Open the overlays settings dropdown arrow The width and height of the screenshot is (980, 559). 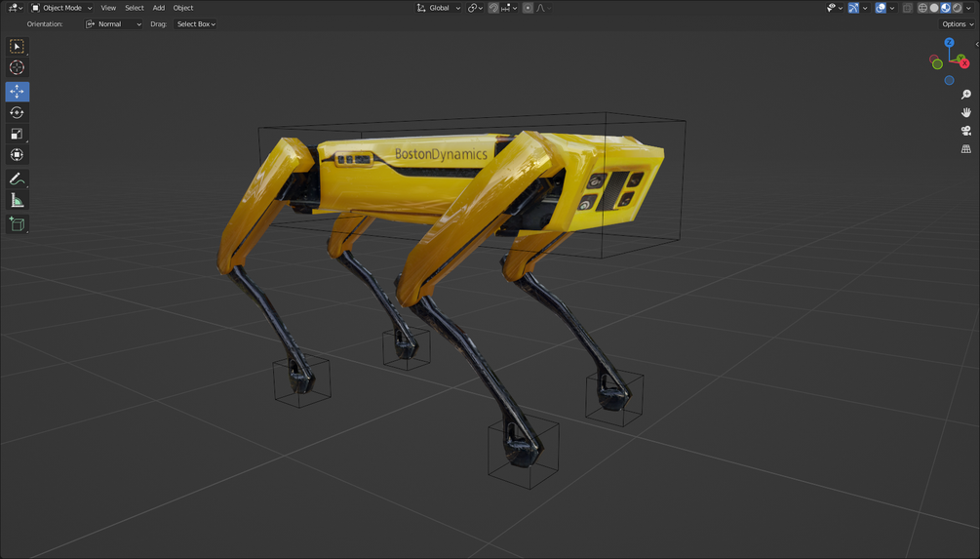(x=892, y=8)
